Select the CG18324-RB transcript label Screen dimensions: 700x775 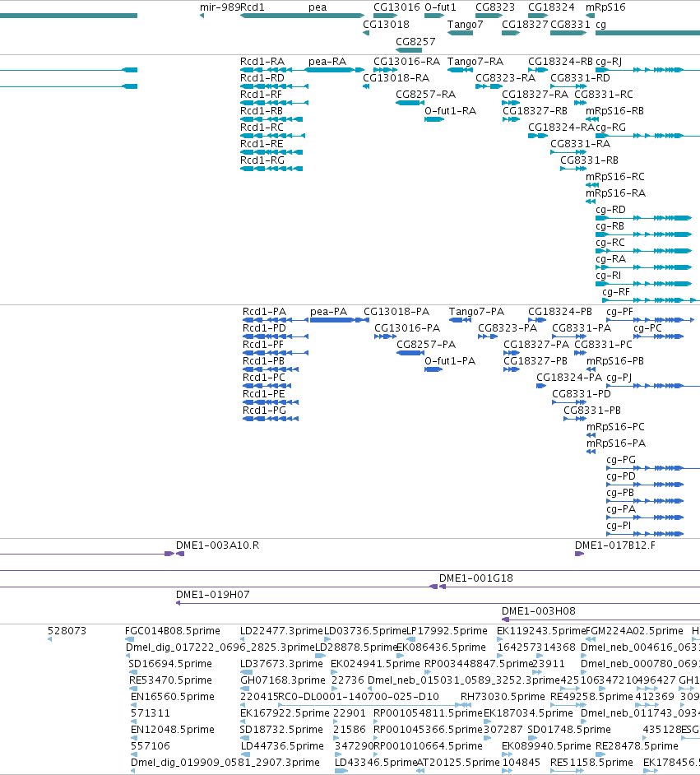coord(559,61)
